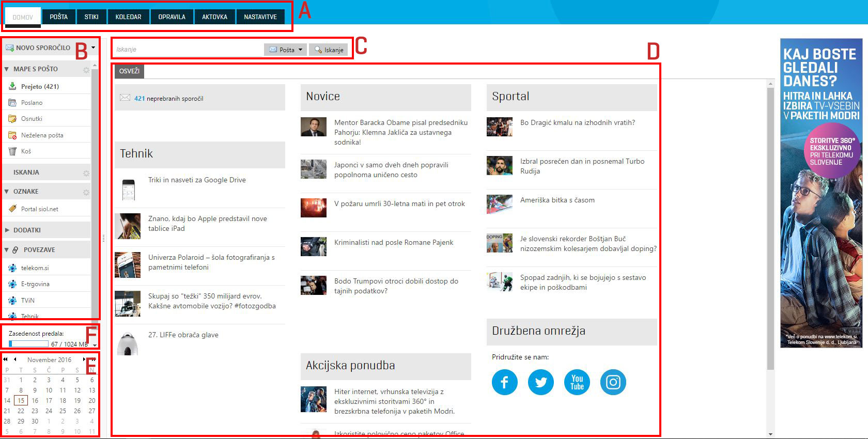Open the Portal siol.net tag
This screenshot has width=868, height=439.
pos(39,209)
